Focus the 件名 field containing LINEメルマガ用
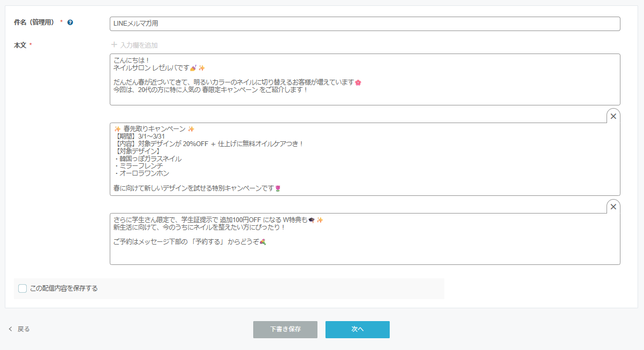This screenshot has width=644, height=350. point(365,24)
